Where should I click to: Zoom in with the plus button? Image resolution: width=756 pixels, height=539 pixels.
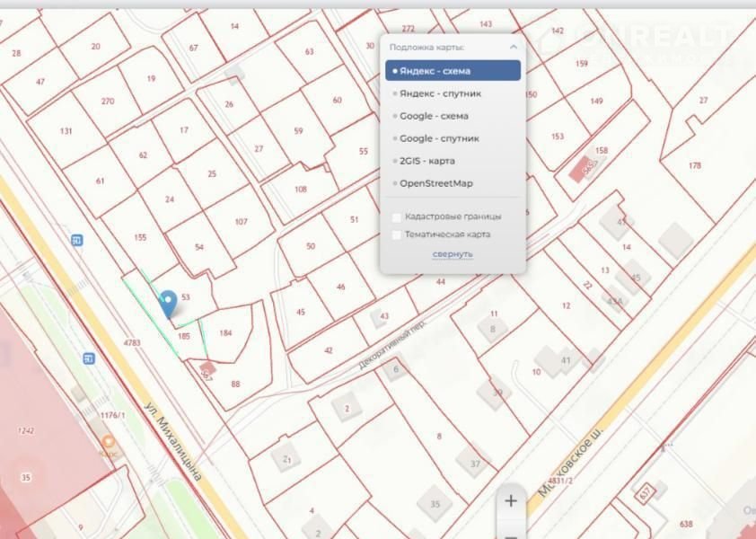(x=510, y=501)
